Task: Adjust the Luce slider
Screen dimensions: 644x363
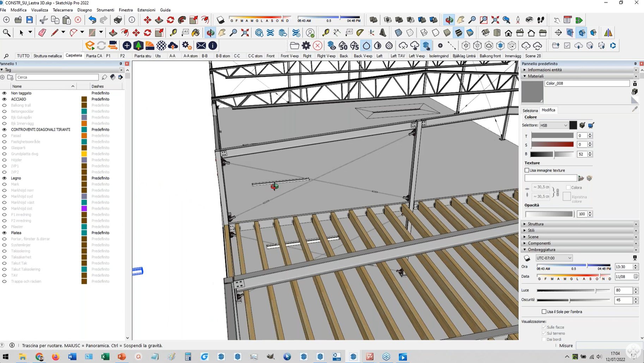Action: (596, 290)
